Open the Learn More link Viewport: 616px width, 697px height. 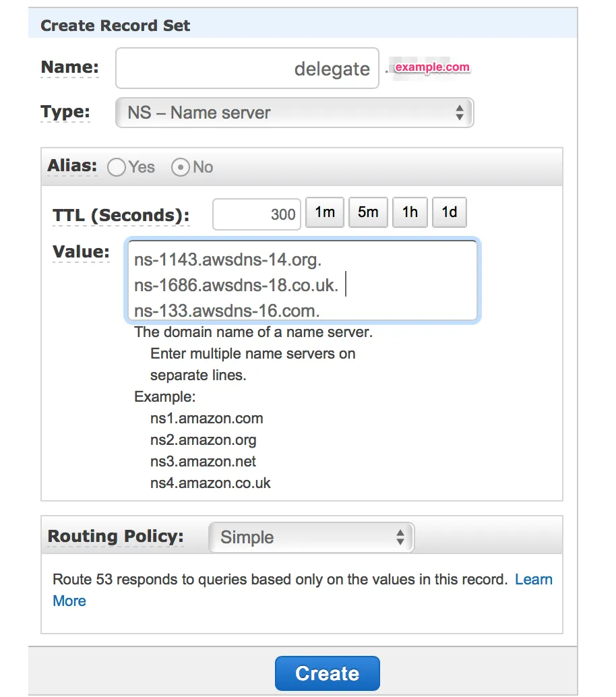click(x=533, y=580)
